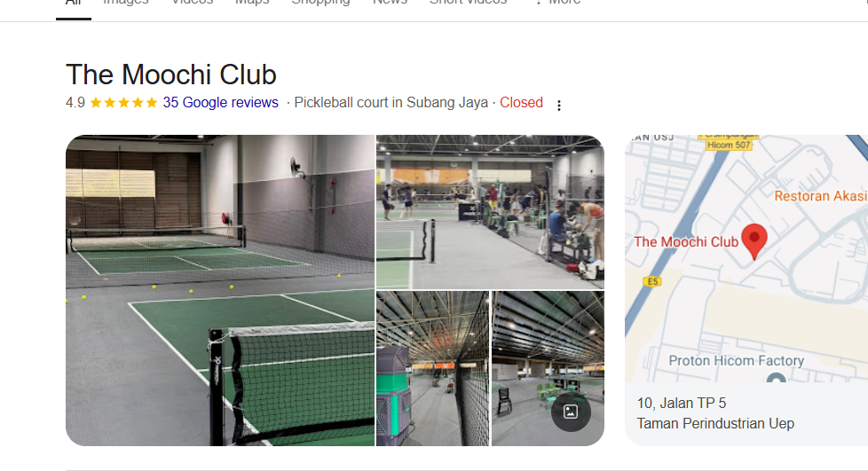868x471 pixels.
Task: Click the Hicom 507 road marker
Action: [729, 145]
